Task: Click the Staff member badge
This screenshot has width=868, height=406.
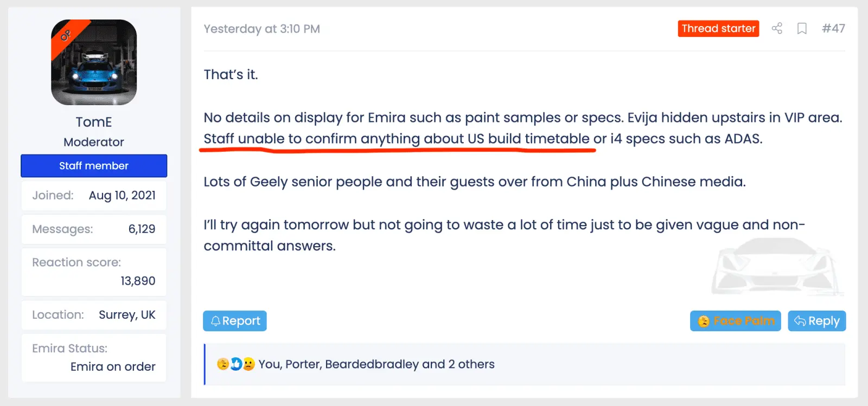Action: [93, 166]
